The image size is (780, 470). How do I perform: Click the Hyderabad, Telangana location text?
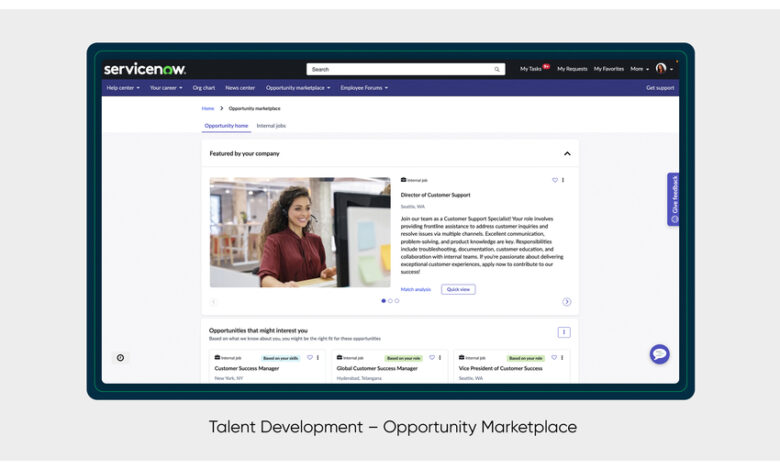[359, 378]
